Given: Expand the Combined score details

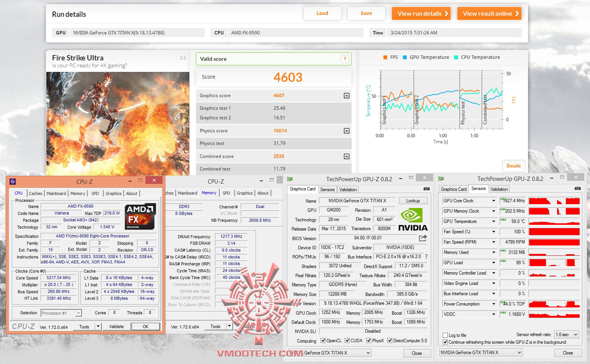Looking at the screenshot, I should pyautogui.click(x=346, y=156).
